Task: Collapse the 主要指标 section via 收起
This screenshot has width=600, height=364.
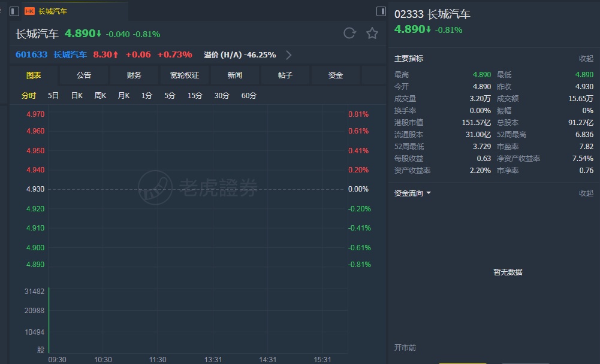Action: coord(586,59)
